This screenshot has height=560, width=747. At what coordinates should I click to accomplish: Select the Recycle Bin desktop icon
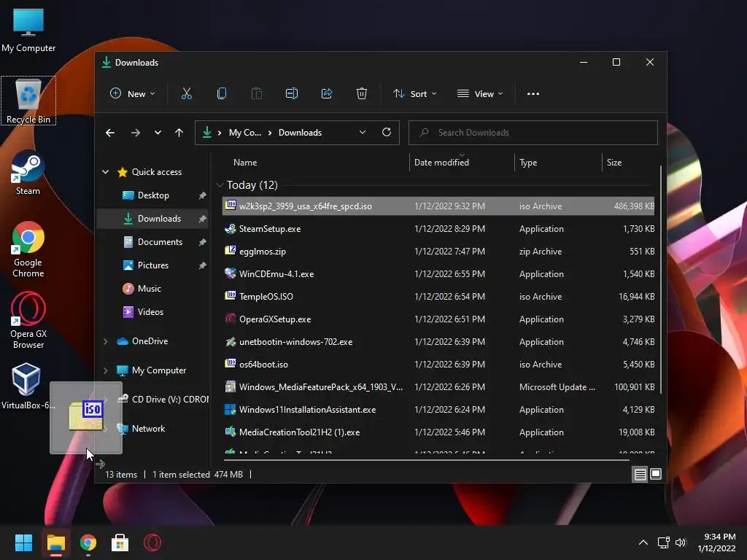pos(28,101)
